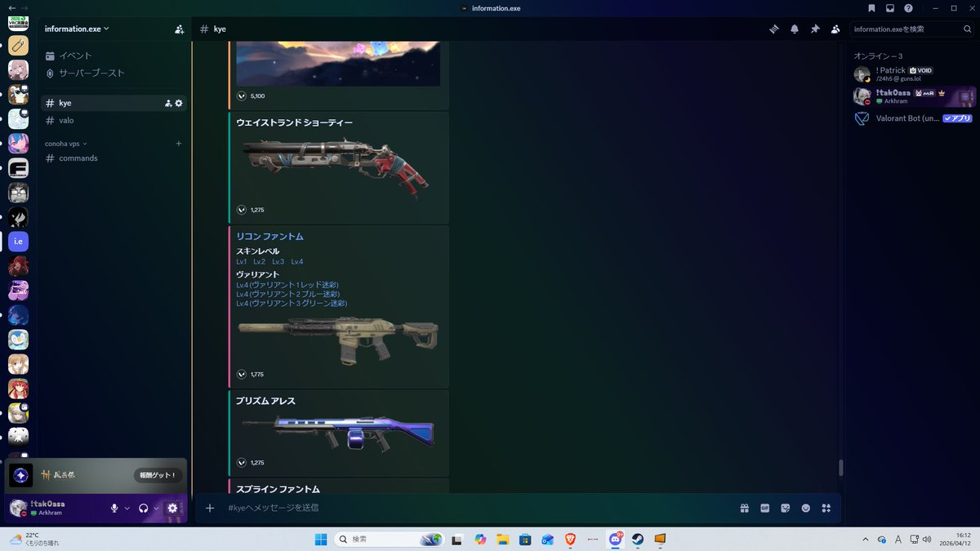Screen dimensions: 980x551
Task: Open the Threads icon in channel header
Action: click(774, 29)
